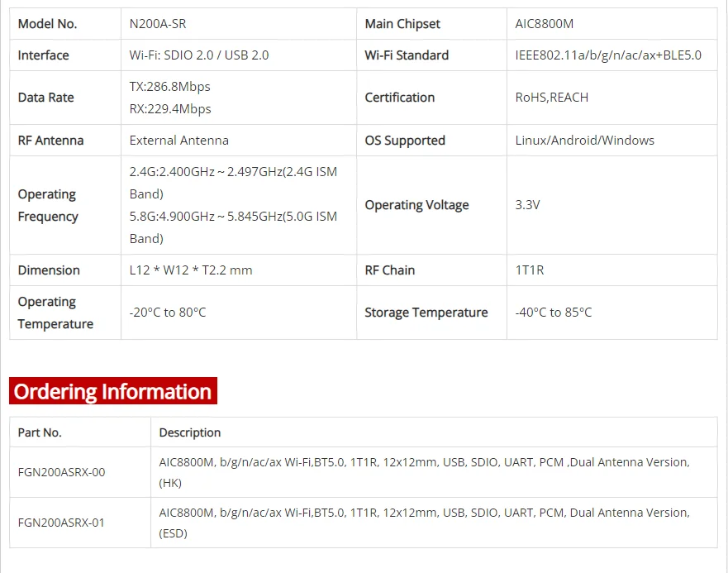
Task: Click the Operating Frequency label cell
Action: pyautogui.click(x=48, y=205)
